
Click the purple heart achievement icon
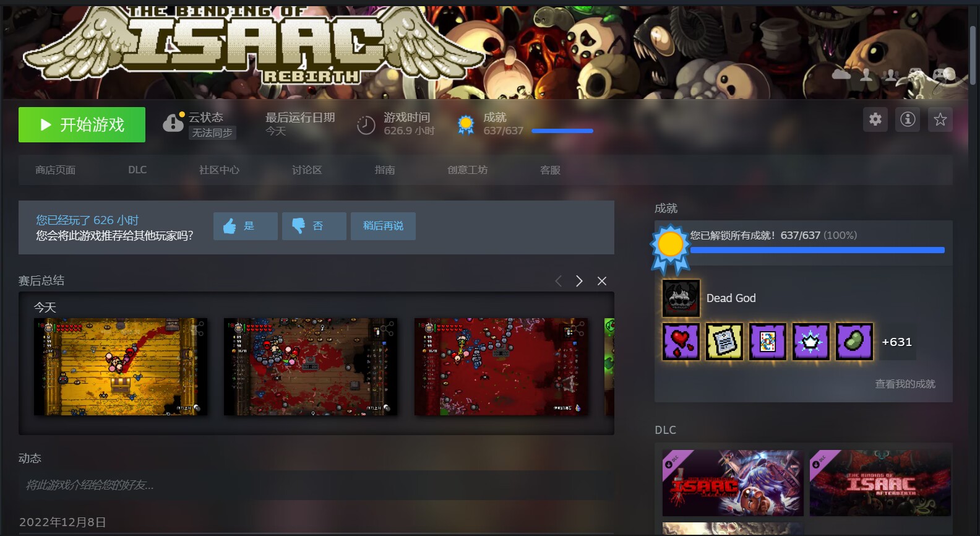coord(681,342)
